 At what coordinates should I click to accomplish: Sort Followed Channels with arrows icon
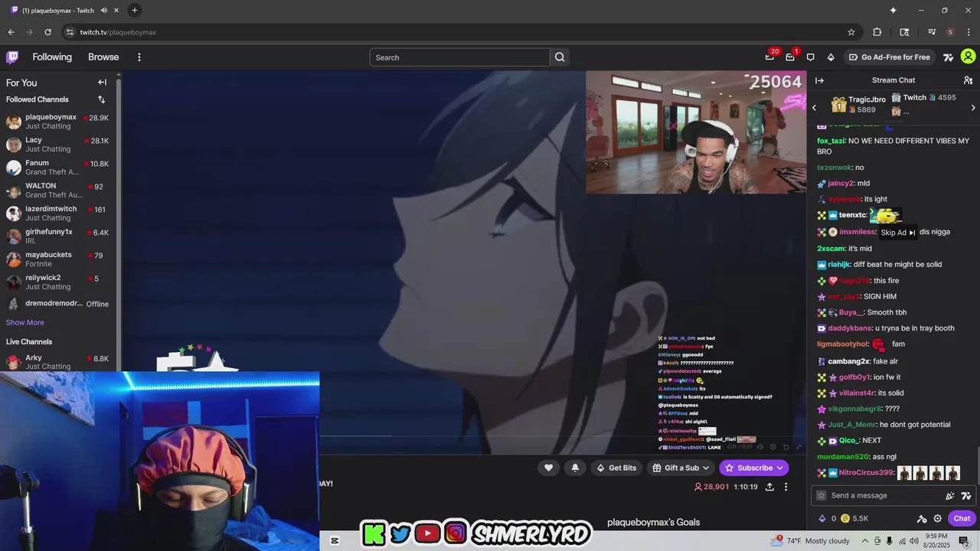point(101,99)
